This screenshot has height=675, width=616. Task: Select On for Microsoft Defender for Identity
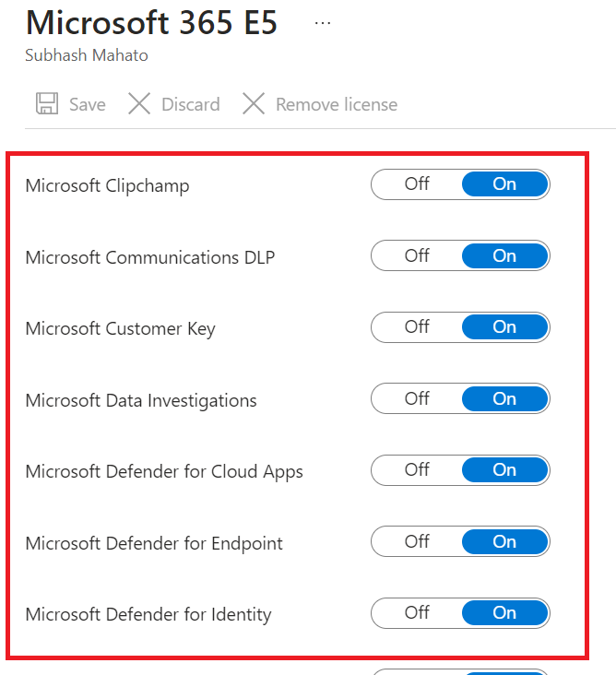tap(505, 613)
